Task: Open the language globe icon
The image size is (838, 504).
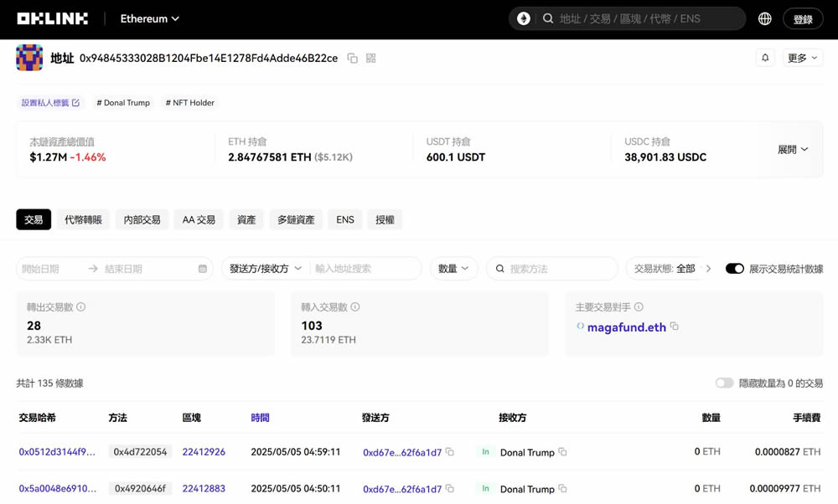Action: tap(764, 18)
